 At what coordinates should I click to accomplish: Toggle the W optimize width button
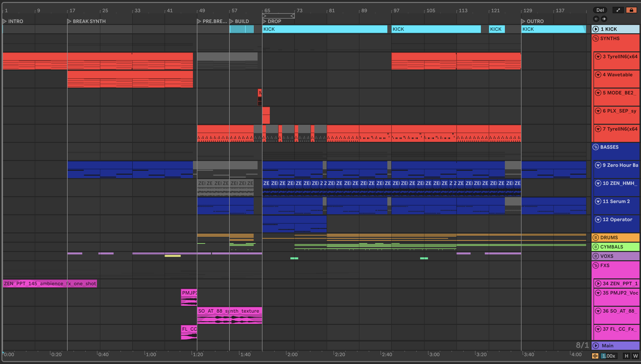point(635,356)
